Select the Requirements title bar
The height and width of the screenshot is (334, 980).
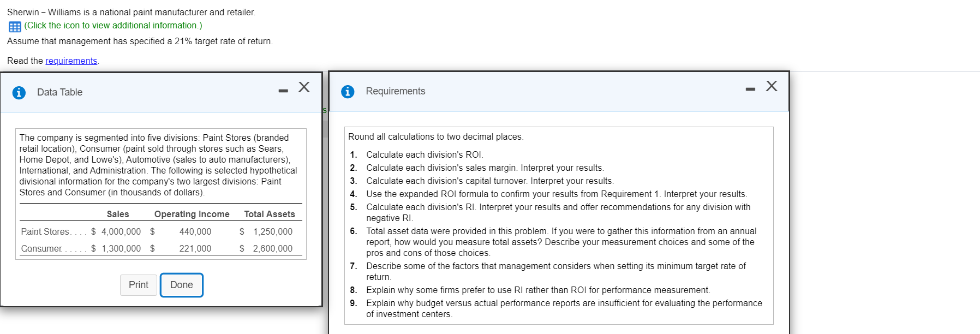[395, 91]
